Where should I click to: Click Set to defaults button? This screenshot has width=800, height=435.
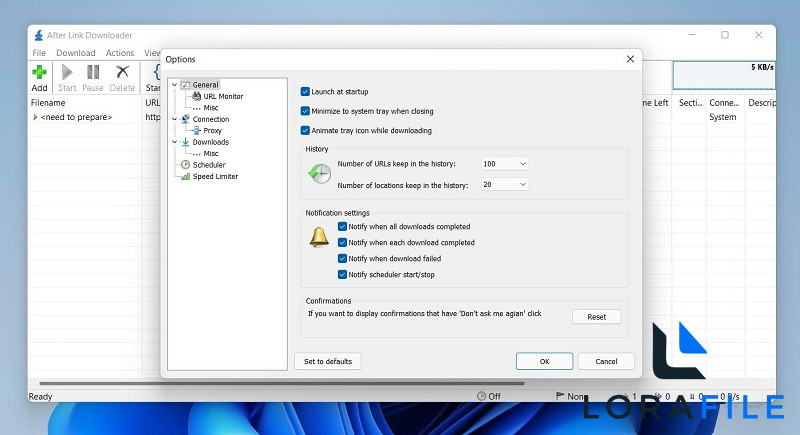tap(328, 361)
